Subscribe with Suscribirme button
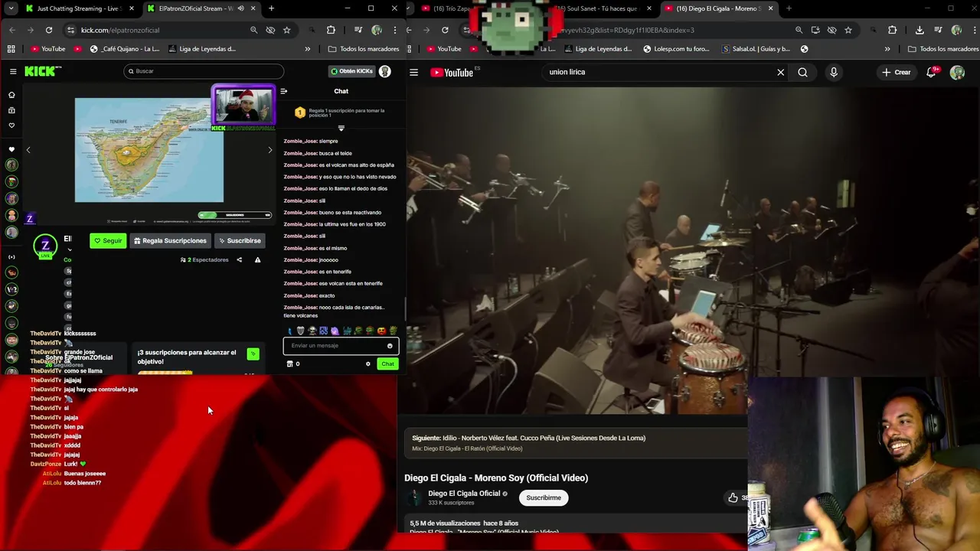The width and height of the screenshot is (980, 551). point(544,498)
